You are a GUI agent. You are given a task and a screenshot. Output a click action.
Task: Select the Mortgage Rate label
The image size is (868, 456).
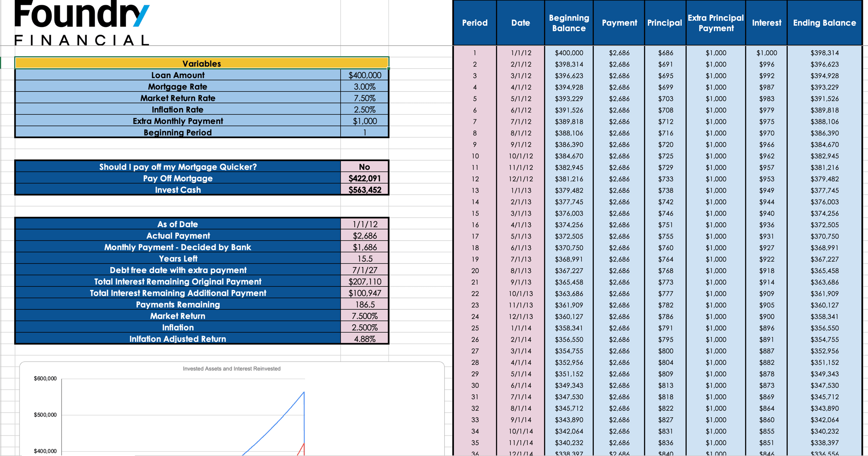(178, 86)
